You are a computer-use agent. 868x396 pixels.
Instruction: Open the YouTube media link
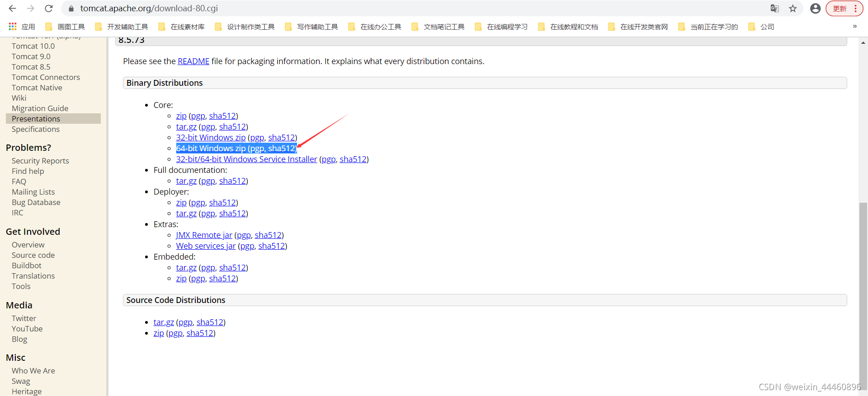[x=27, y=329]
